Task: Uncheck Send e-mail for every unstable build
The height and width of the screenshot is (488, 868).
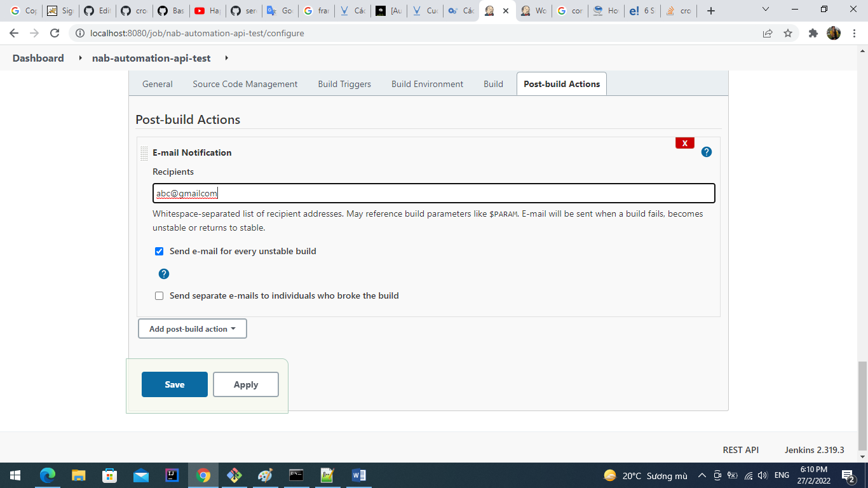Action: (159, 251)
